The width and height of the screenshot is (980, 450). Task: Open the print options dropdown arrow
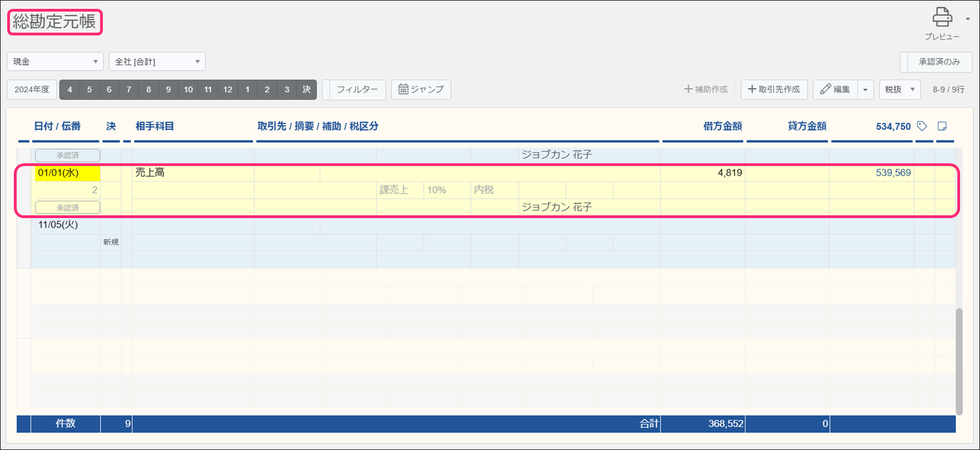[967, 19]
